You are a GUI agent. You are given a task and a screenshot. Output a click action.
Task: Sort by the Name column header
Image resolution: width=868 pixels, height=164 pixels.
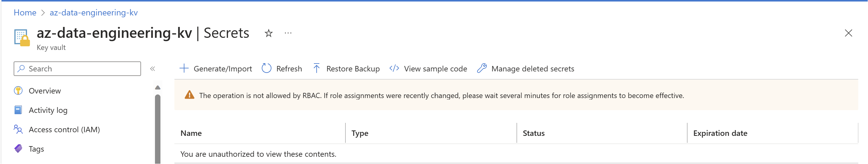coord(191,133)
